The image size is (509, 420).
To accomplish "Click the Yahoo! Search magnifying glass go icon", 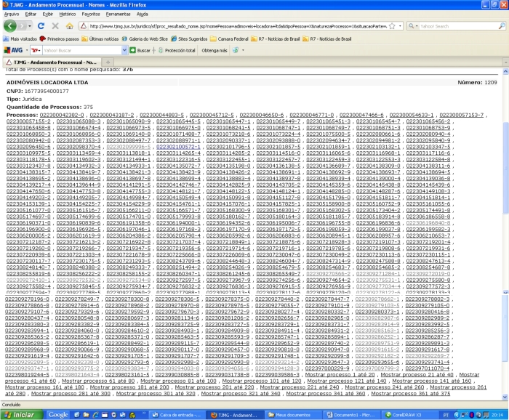I will (x=502, y=26).
